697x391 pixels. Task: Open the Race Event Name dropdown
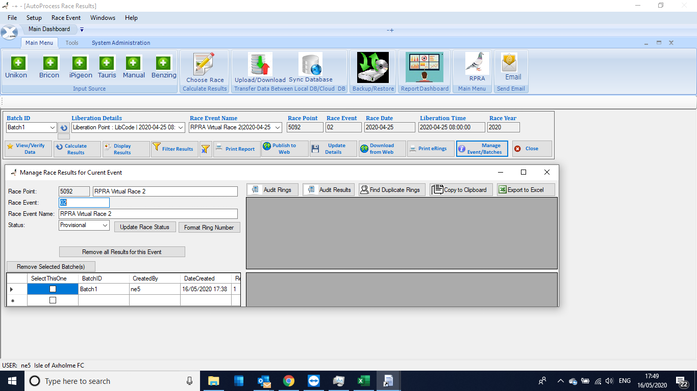(277, 128)
